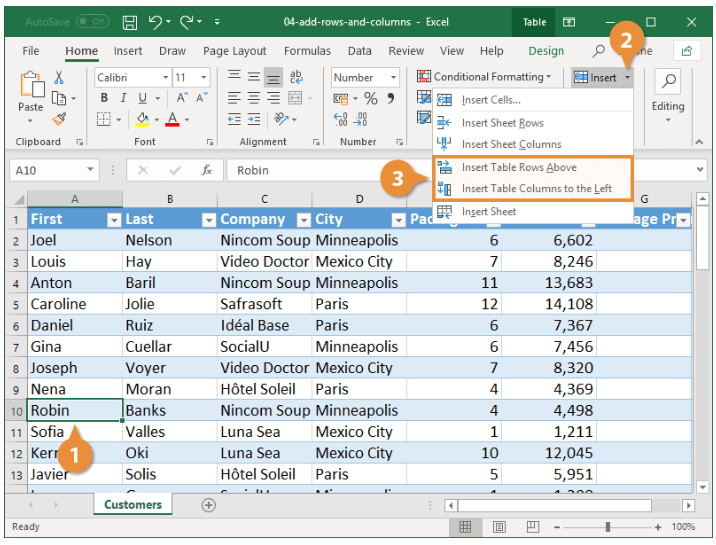Click the Wrap Text icon
Image resolution: width=716 pixels, height=545 pixels.
(296, 77)
